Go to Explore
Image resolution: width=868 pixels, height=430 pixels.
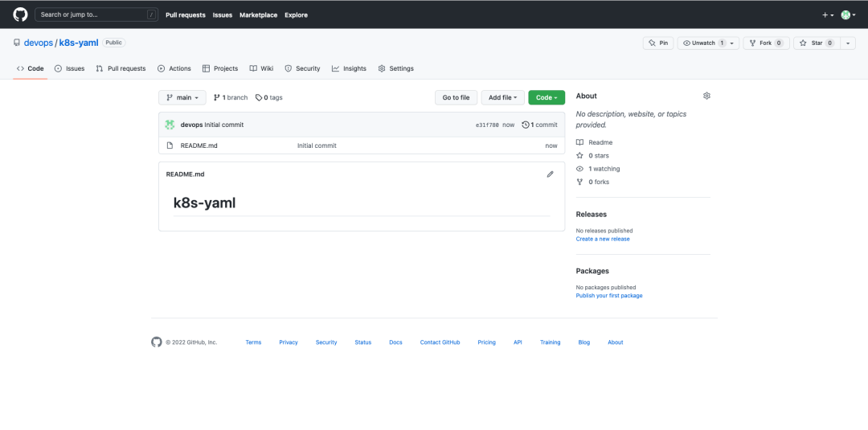pos(296,15)
